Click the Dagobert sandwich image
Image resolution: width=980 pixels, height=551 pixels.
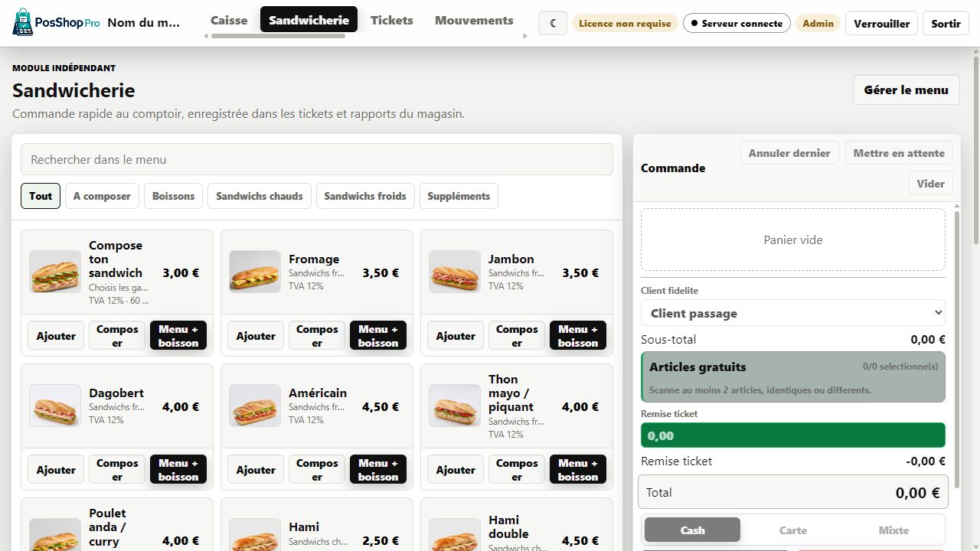(x=55, y=406)
